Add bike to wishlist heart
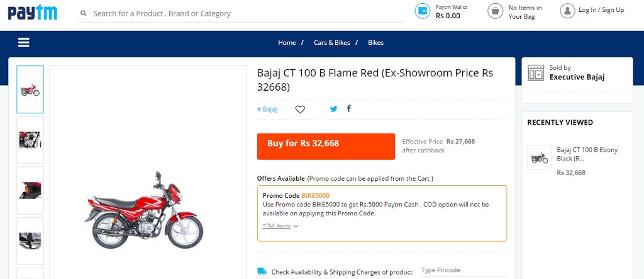Image resolution: width=644 pixels, height=279 pixels. [300, 109]
